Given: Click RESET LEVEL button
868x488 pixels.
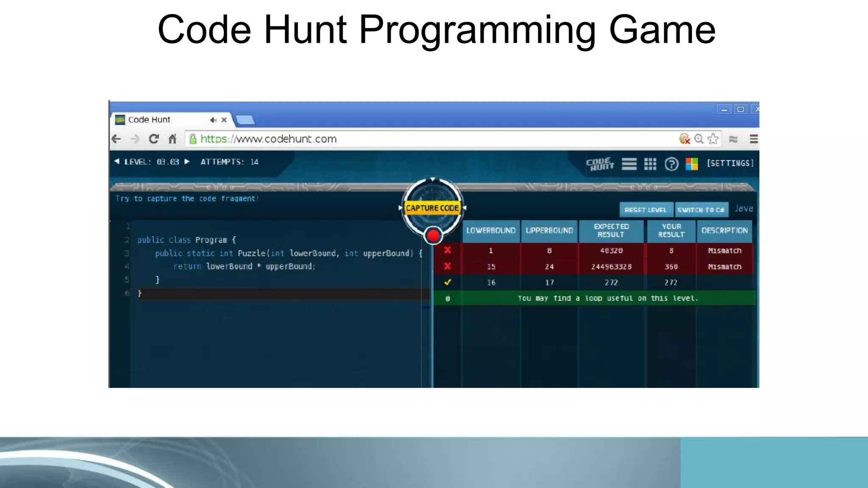Looking at the screenshot, I should 646,210.
